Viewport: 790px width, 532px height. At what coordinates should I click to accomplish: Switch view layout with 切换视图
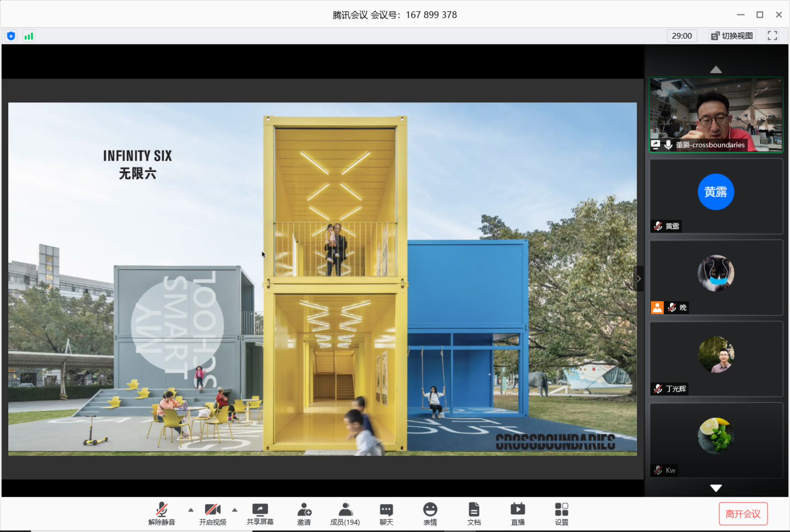pos(732,36)
